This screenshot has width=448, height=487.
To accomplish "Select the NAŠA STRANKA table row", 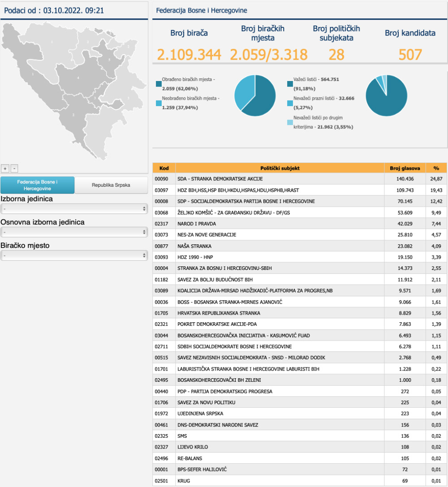I will point(280,246).
